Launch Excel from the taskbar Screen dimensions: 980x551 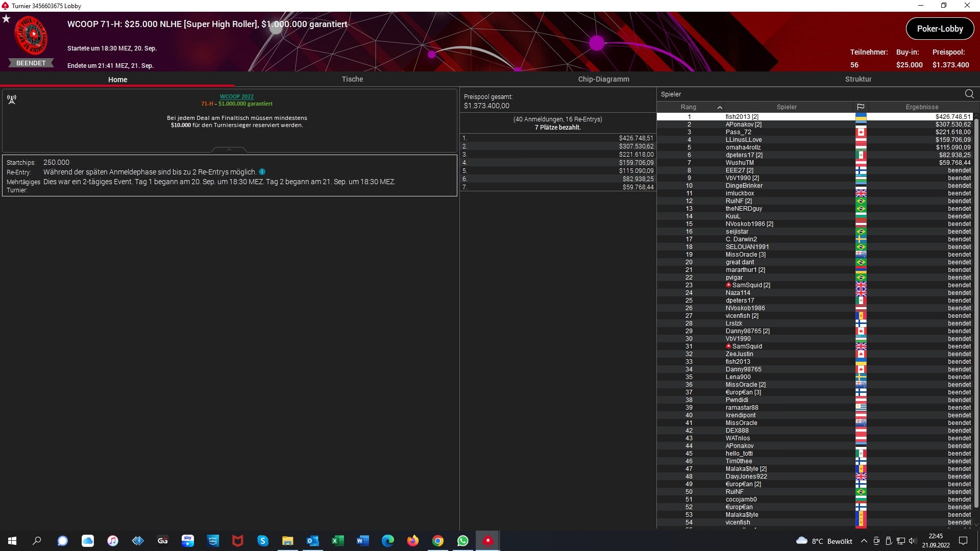pos(338,541)
